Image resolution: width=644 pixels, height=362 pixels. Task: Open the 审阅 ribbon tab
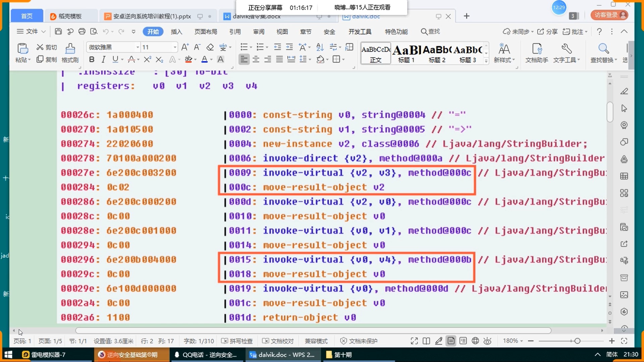(x=259, y=32)
